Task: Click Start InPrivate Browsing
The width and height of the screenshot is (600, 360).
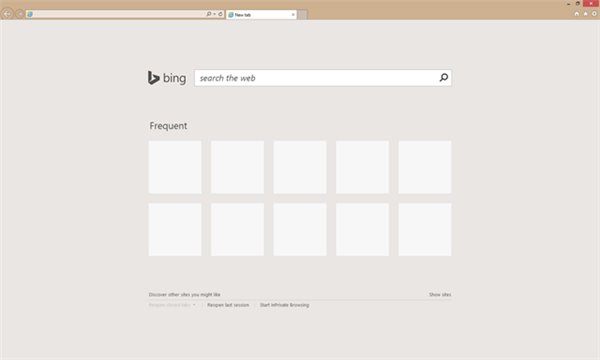Action: click(284, 305)
